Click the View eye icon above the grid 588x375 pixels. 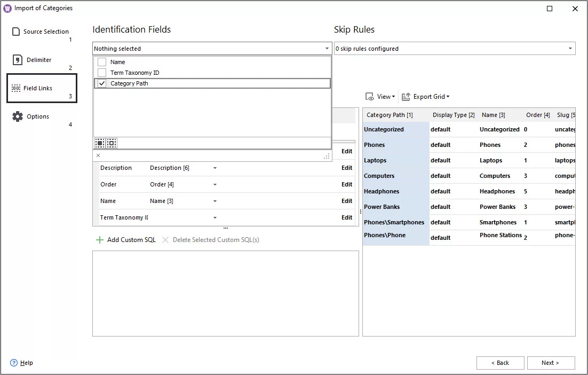(x=370, y=97)
